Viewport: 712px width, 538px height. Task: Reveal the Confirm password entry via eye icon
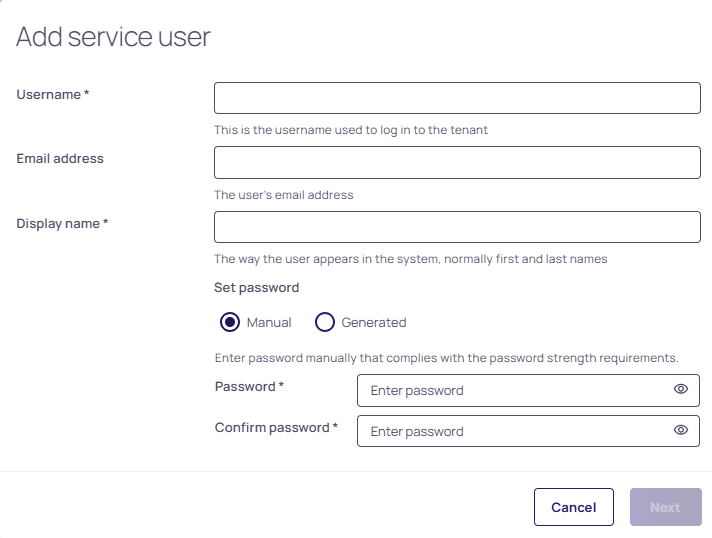tap(681, 431)
